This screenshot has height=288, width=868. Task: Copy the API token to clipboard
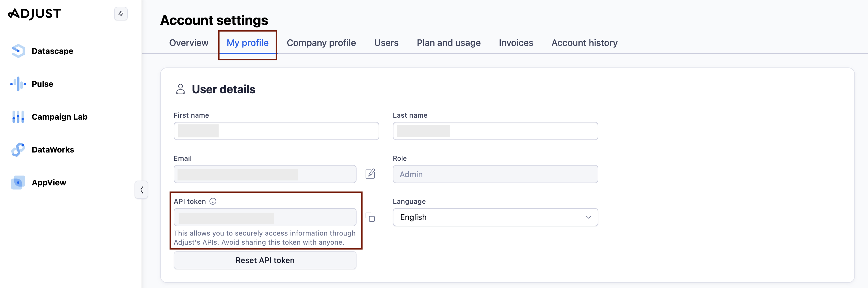coord(370,217)
